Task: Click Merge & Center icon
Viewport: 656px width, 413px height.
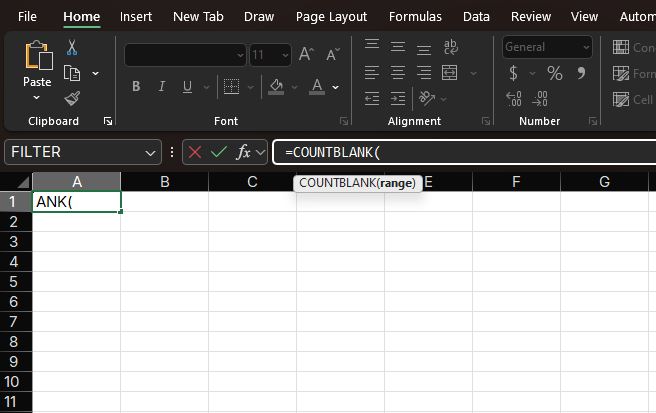Action: (x=449, y=73)
